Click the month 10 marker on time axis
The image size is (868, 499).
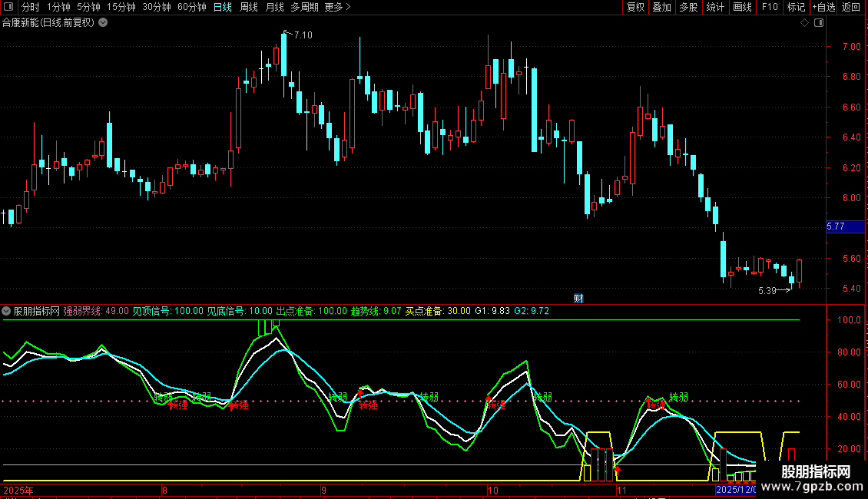pos(492,490)
